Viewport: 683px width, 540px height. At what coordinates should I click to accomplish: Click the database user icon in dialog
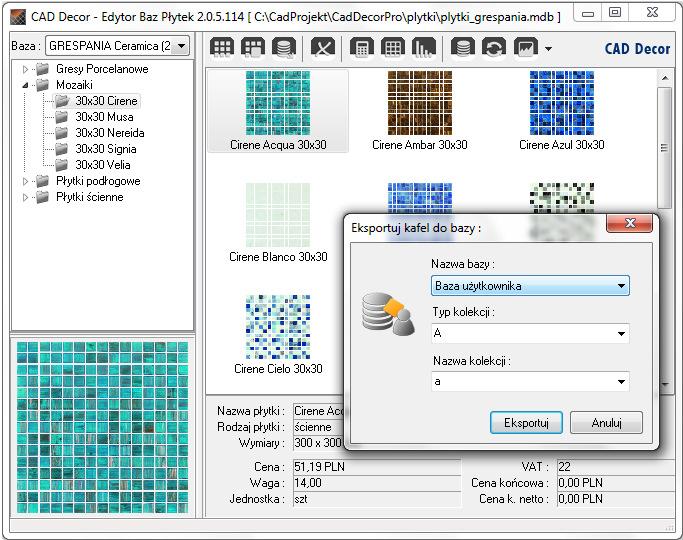pos(388,314)
